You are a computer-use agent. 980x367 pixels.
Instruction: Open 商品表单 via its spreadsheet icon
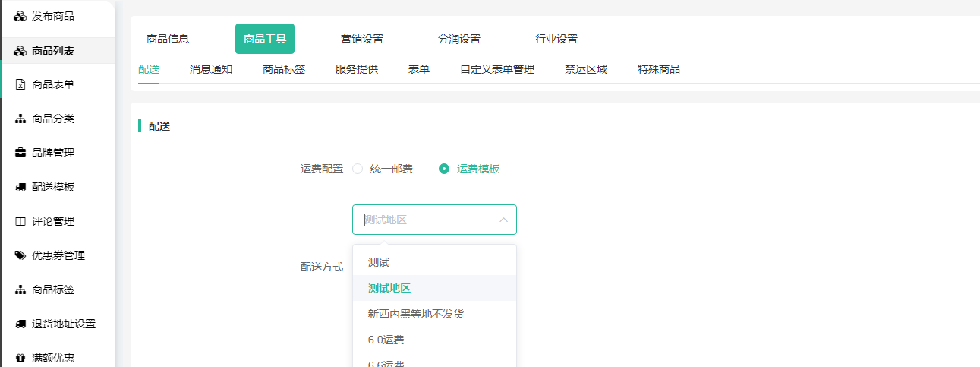tap(20, 84)
